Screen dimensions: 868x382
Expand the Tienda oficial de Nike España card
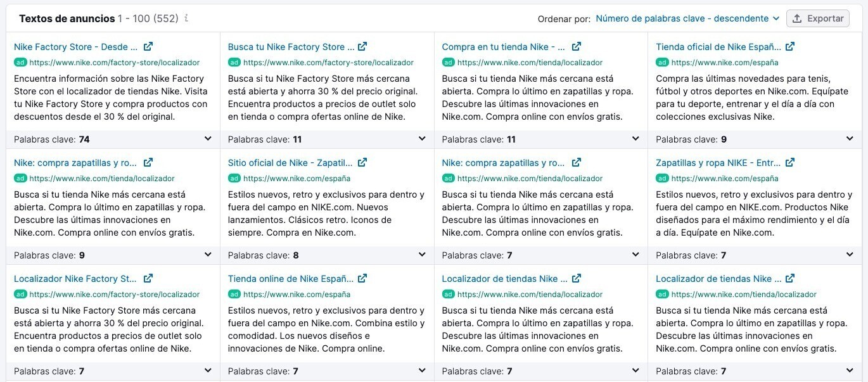(850, 138)
